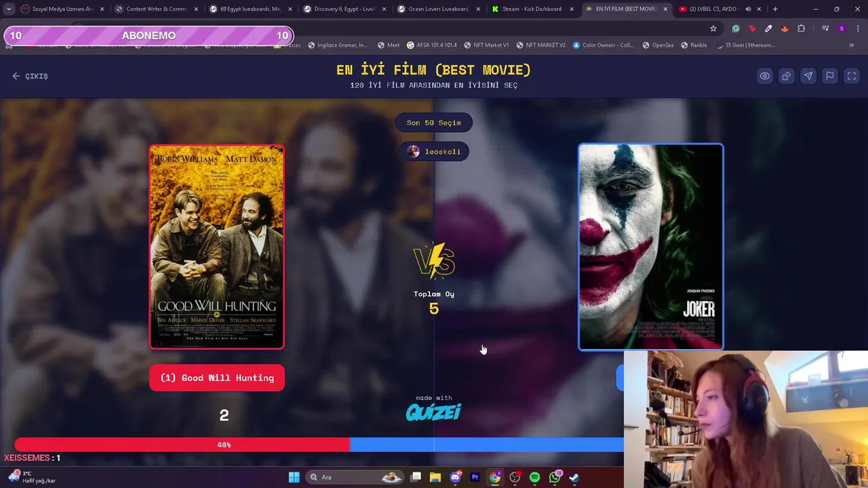Open WhatsApp from taskbar
This screenshot has height=488, width=868.
pos(555,477)
